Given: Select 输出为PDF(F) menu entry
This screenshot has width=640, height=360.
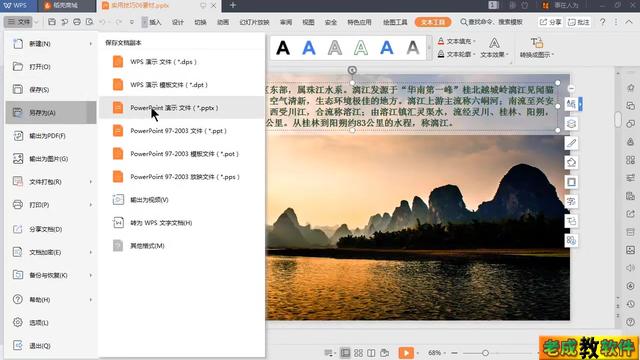Looking at the screenshot, I should click(51, 136).
